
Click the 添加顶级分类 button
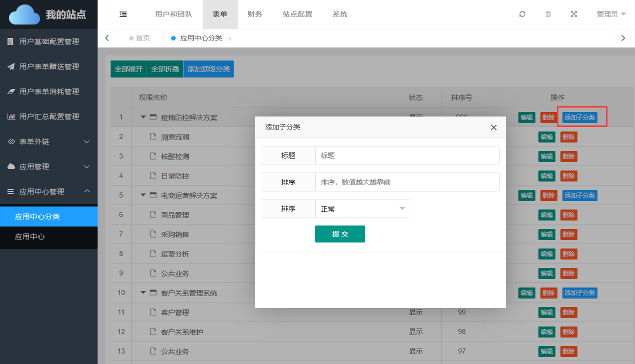coord(208,69)
